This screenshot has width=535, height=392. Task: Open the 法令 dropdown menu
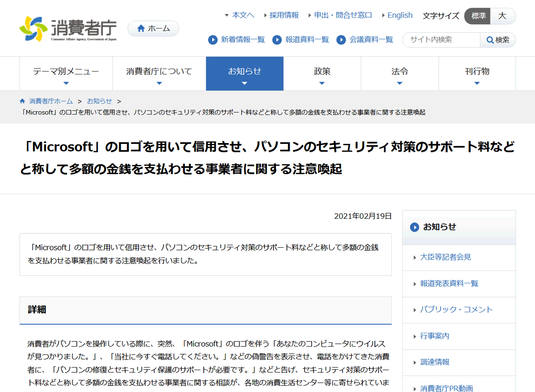click(399, 71)
